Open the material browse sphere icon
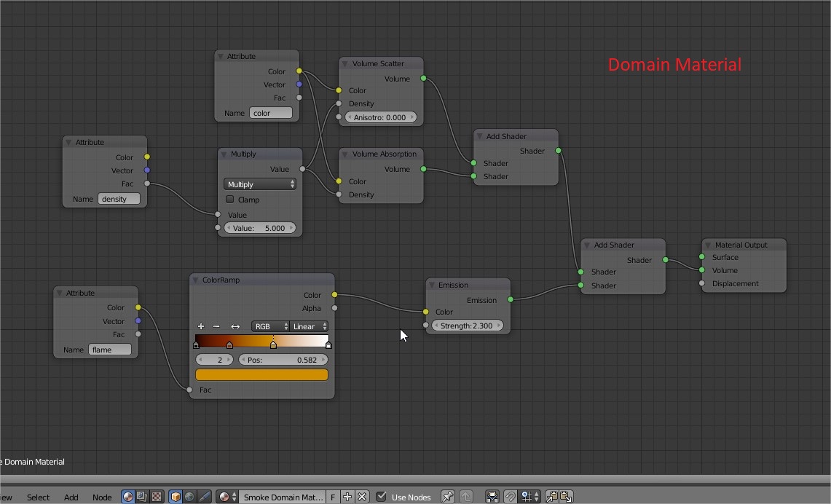Image resolution: width=831 pixels, height=504 pixels. coord(224,497)
